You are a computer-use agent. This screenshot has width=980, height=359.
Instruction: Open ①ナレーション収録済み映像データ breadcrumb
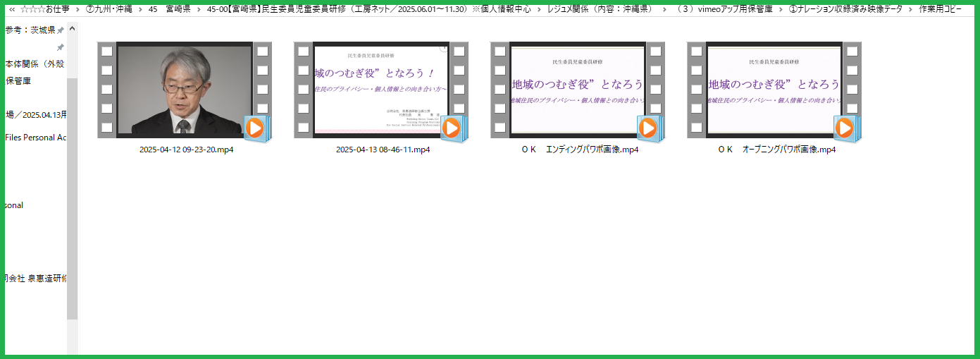845,8
